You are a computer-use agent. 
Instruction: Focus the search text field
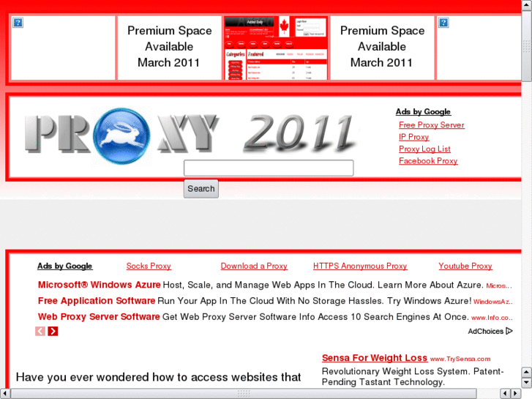coord(269,168)
